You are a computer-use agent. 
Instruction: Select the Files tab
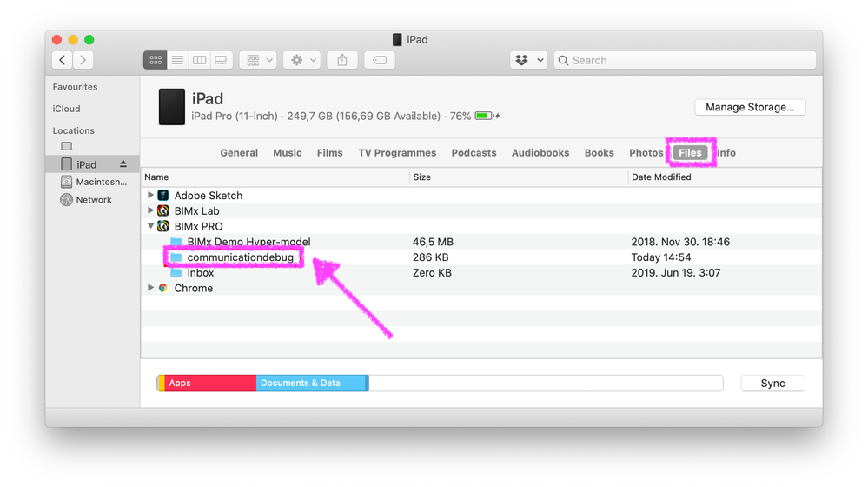(690, 153)
